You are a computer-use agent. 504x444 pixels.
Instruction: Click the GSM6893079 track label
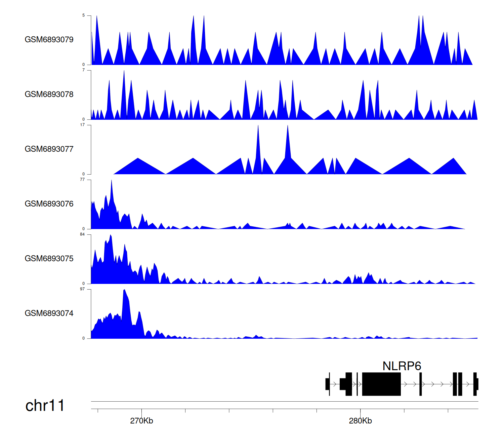pyautogui.click(x=49, y=40)
